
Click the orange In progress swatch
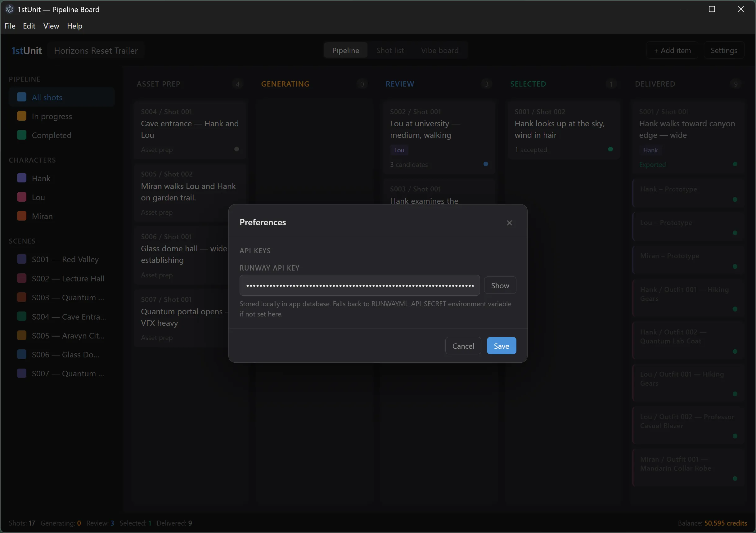click(22, 116)
